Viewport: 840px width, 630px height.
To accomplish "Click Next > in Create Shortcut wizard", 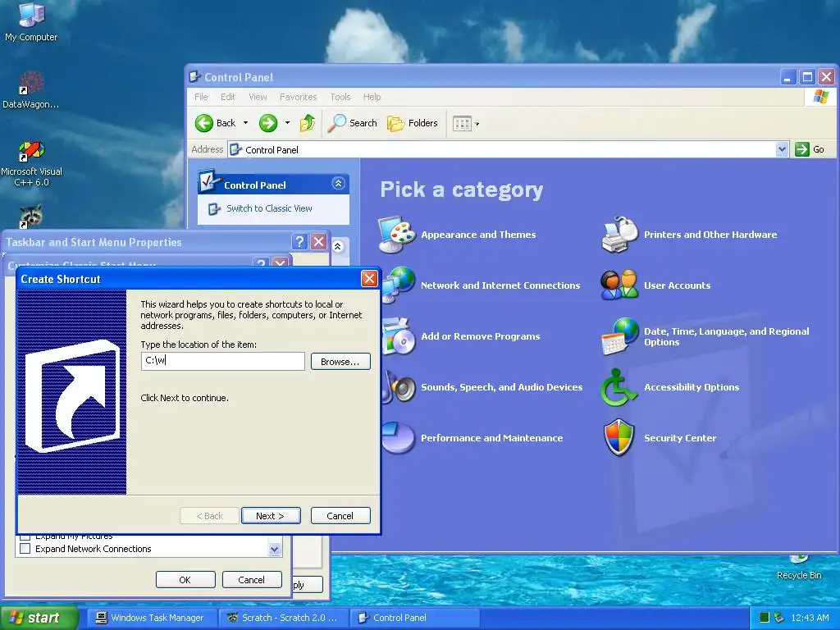I will coord(271,515).
